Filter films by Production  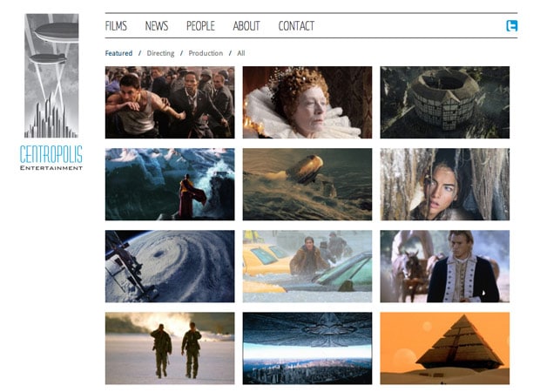tap(206, 53)
